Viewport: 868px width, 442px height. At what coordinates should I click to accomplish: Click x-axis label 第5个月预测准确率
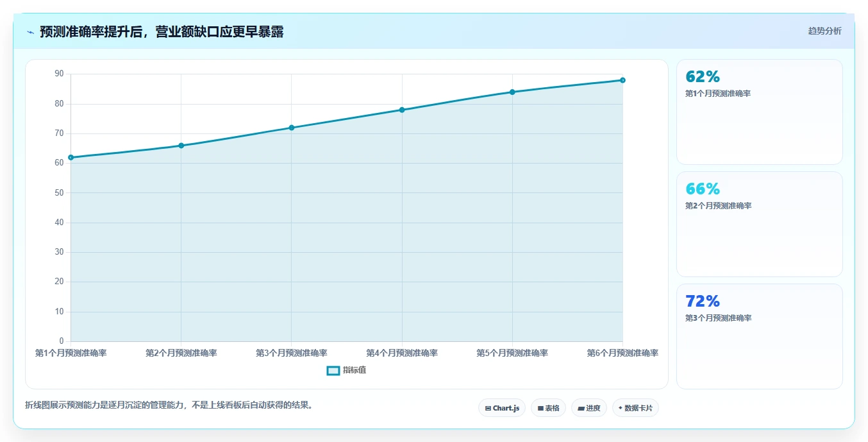(x=512, y=353)
